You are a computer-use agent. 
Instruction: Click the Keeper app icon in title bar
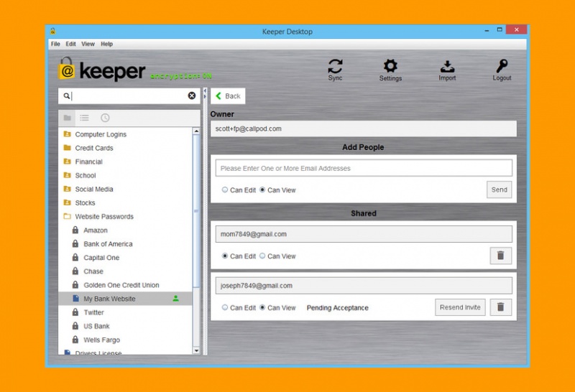click(52, 31)
